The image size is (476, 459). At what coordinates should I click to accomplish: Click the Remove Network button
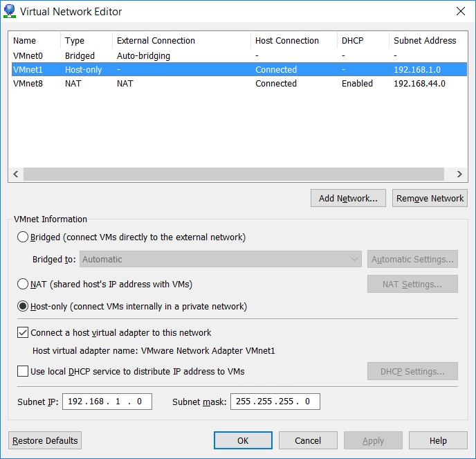pyautogui.click(x=430, y=198)
